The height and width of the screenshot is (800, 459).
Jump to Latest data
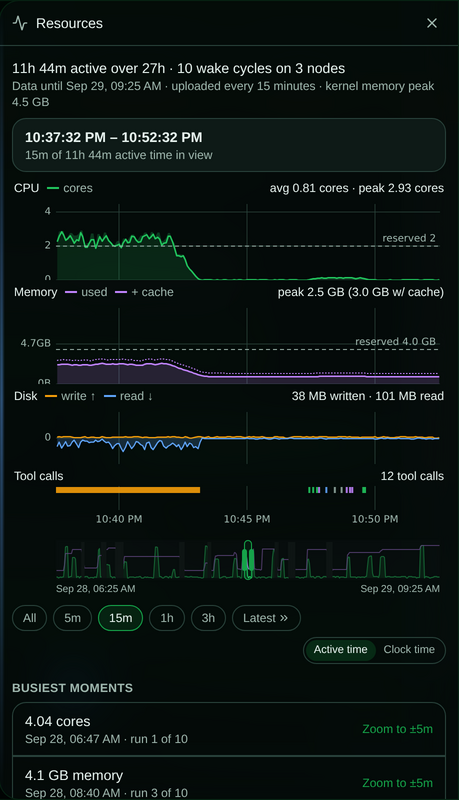click(266, 618)
